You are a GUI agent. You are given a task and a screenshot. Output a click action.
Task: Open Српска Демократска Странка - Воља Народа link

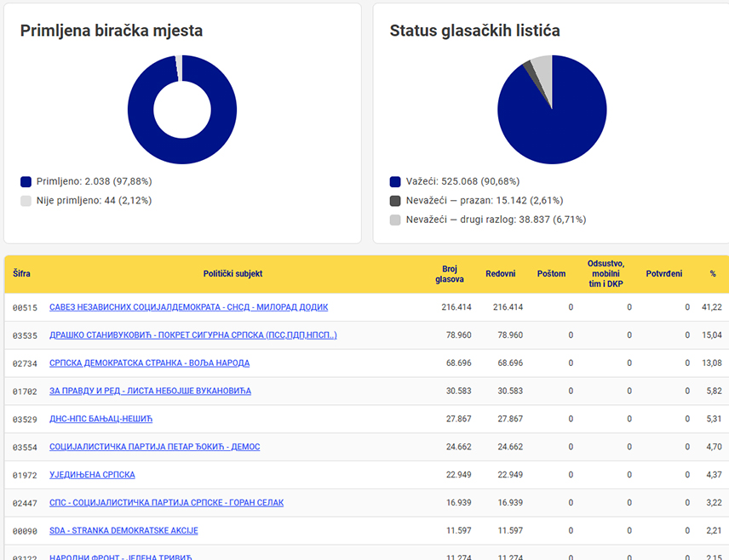[x=149, y=363]
